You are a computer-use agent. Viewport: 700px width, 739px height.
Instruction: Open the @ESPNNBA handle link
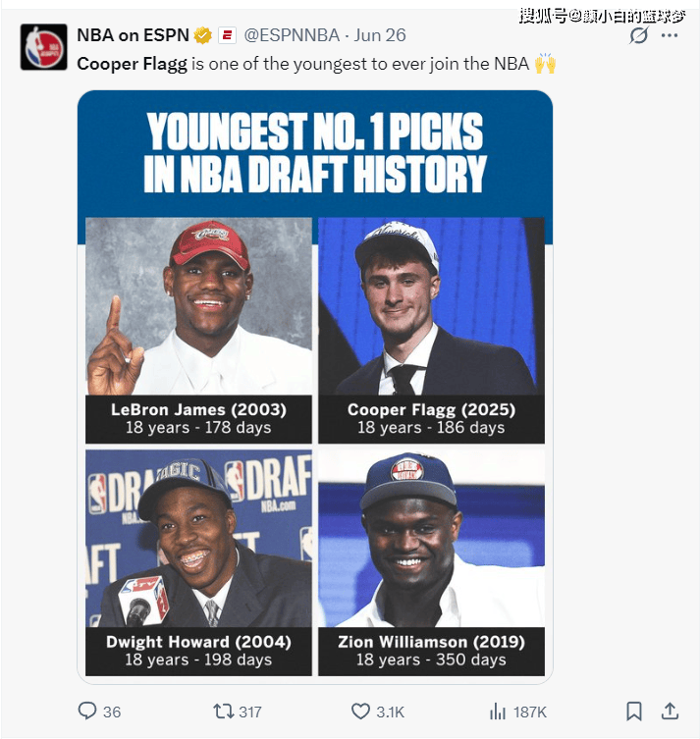click(x=292, y=35)
